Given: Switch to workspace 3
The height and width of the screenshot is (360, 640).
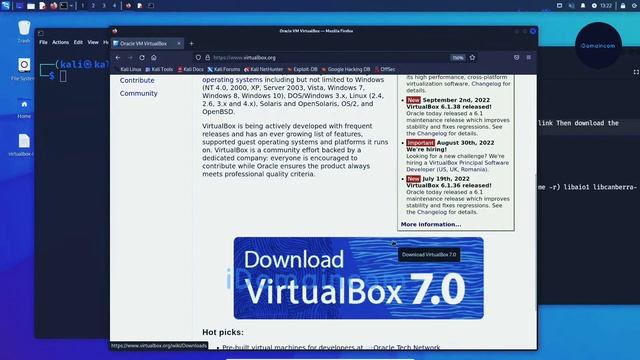Looking at the screenshot, I should [104, 6].
